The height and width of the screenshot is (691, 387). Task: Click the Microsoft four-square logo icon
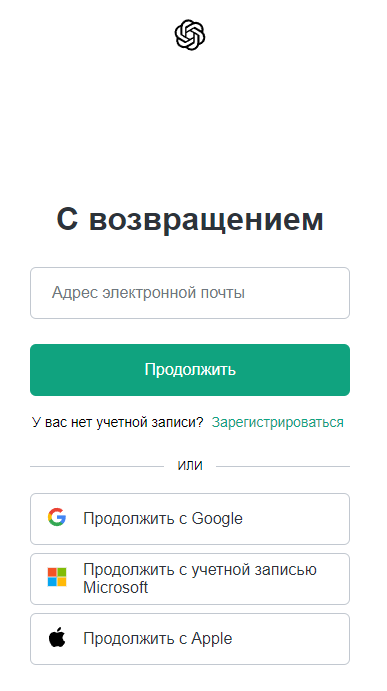57,577
